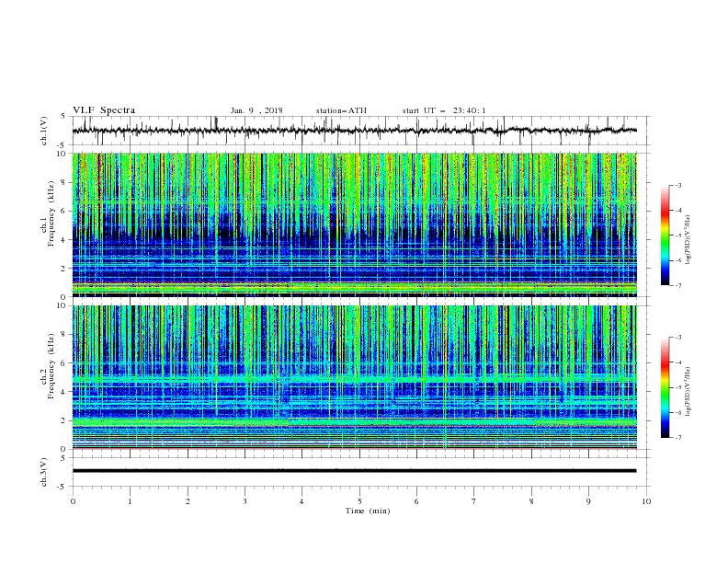
Task: Click time axis tick label '9'
Action: point(588,501)
